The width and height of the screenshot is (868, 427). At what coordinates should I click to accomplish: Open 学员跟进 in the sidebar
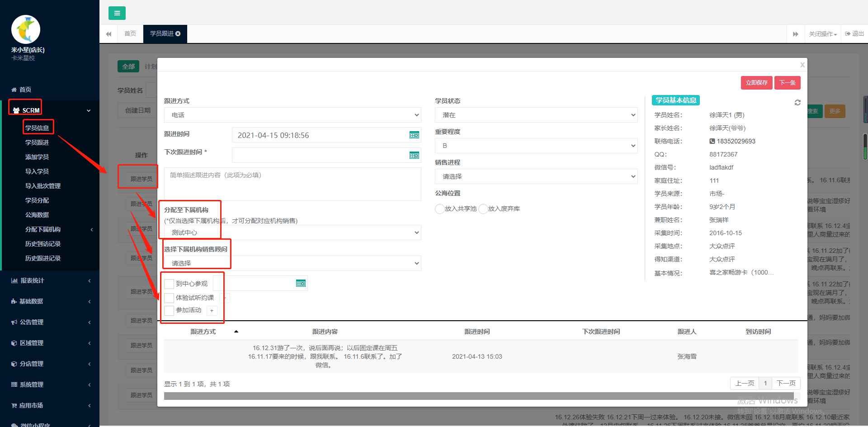coord(37,142)
